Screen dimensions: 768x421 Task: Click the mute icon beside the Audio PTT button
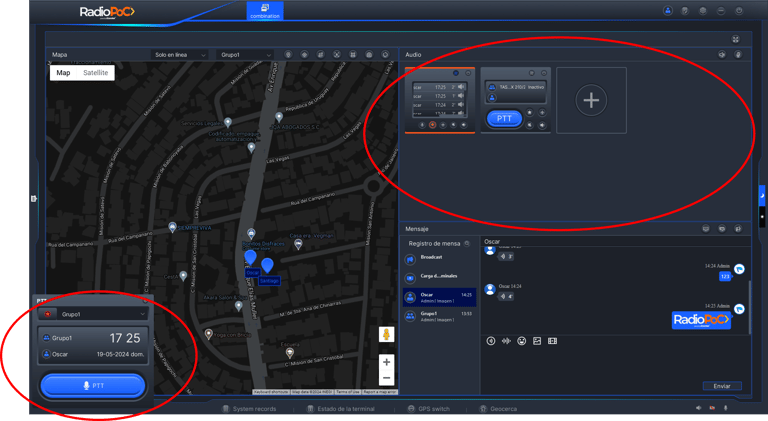[x=529, y=125]
